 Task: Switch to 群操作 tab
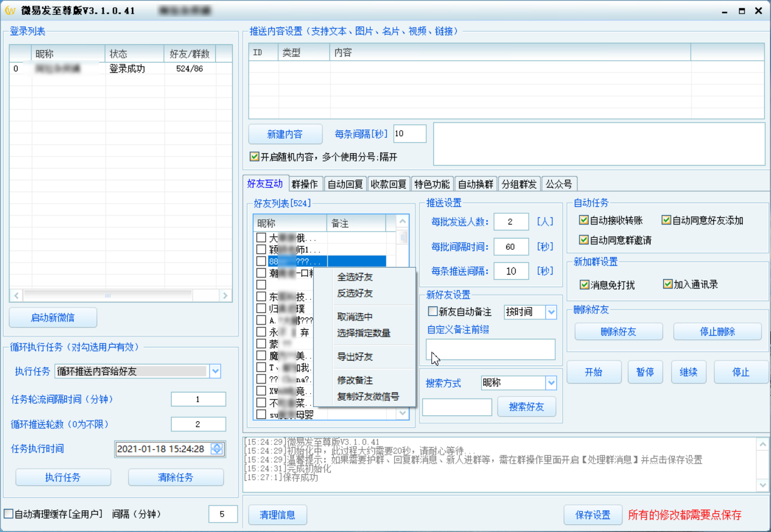pyautogui.click(x=305, y=184)
